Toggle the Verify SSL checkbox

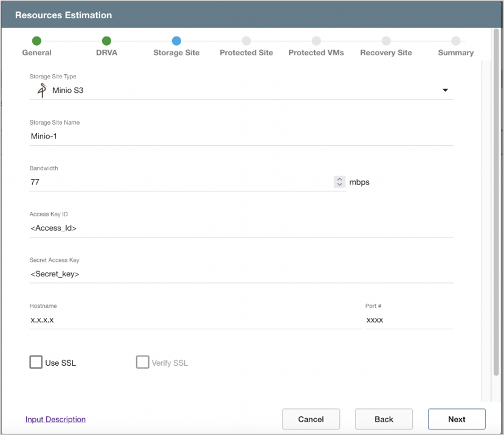(x=142, y=363)
